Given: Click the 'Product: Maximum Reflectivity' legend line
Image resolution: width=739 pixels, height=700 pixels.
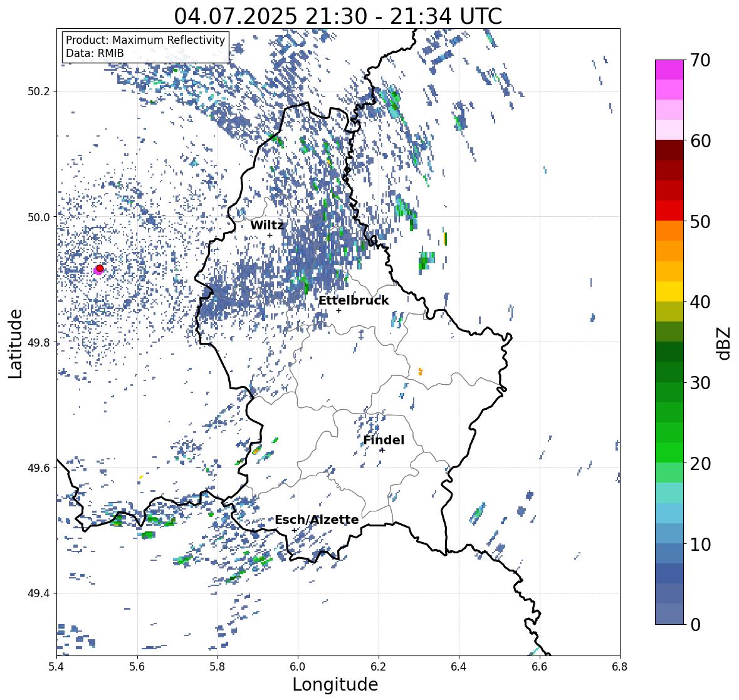Looking at the screenshot, I should pos(145,40).
